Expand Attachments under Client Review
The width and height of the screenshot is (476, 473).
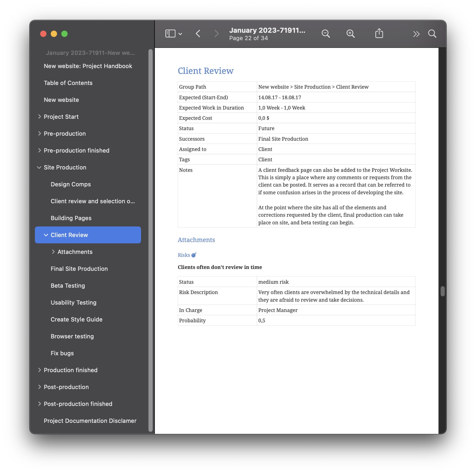[x=54, y=252]
